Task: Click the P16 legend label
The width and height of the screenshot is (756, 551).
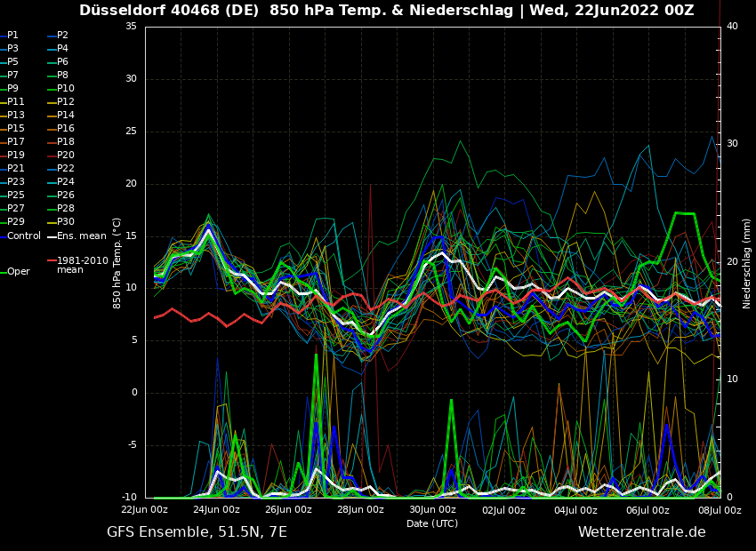Action: coord(66,129)
